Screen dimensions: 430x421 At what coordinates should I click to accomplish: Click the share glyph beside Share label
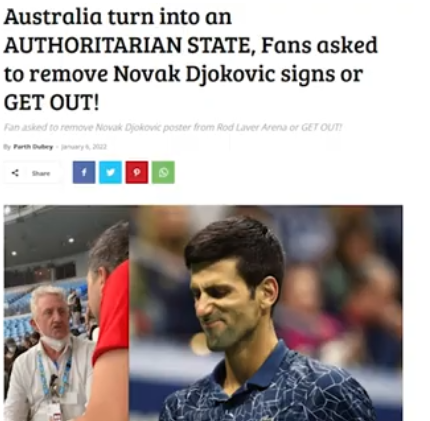pos(15,173)
